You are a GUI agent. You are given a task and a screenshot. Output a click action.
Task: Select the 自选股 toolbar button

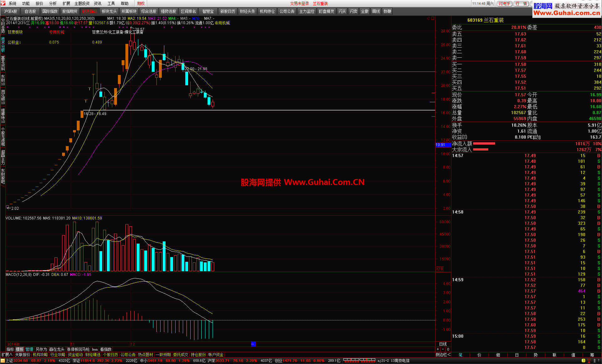tap(30, 11)
